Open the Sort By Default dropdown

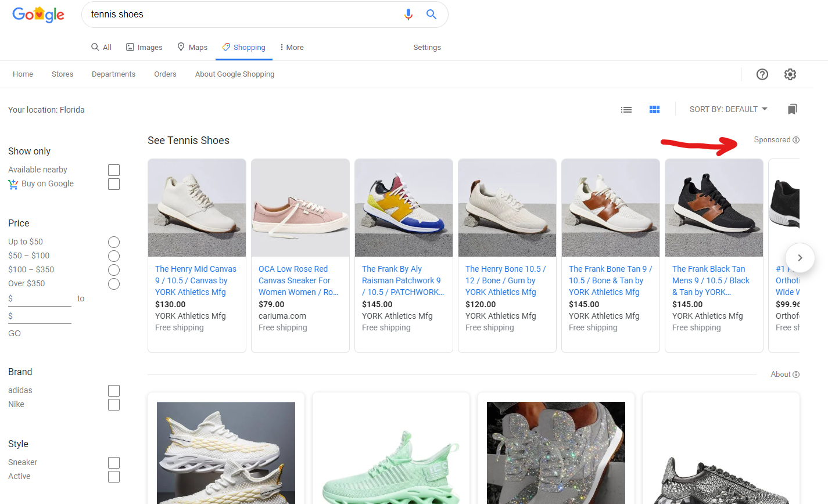pos(729,109)
